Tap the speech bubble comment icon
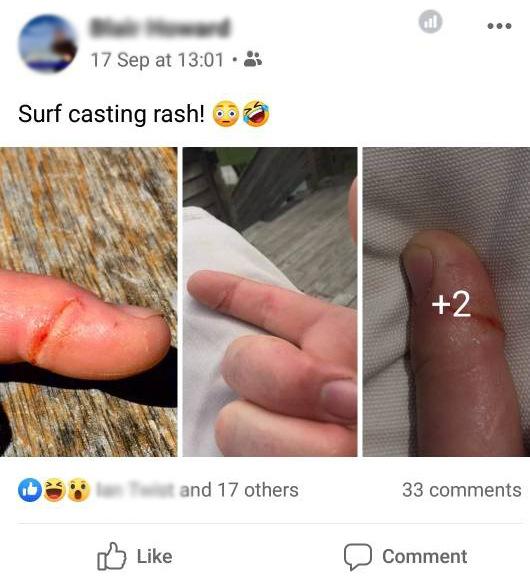Image resolution: width=530 pixels, height=586 pixels. click(x=358, y=556)
